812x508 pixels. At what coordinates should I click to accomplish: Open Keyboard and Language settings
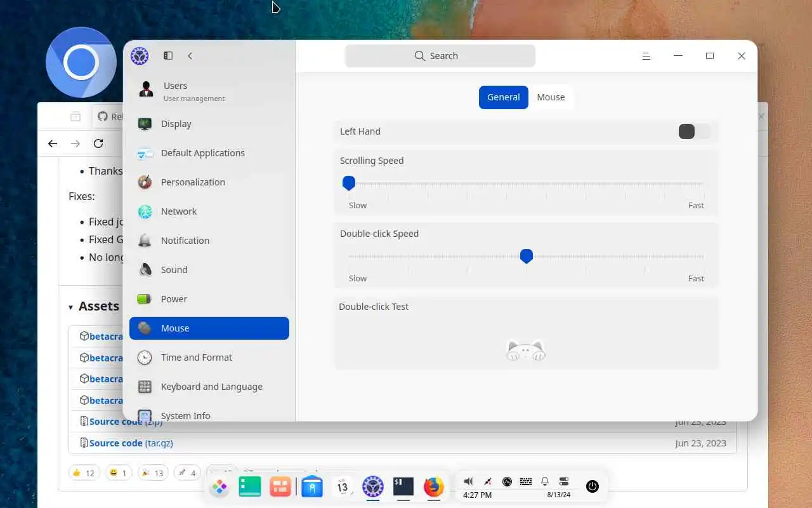point(209,387)
